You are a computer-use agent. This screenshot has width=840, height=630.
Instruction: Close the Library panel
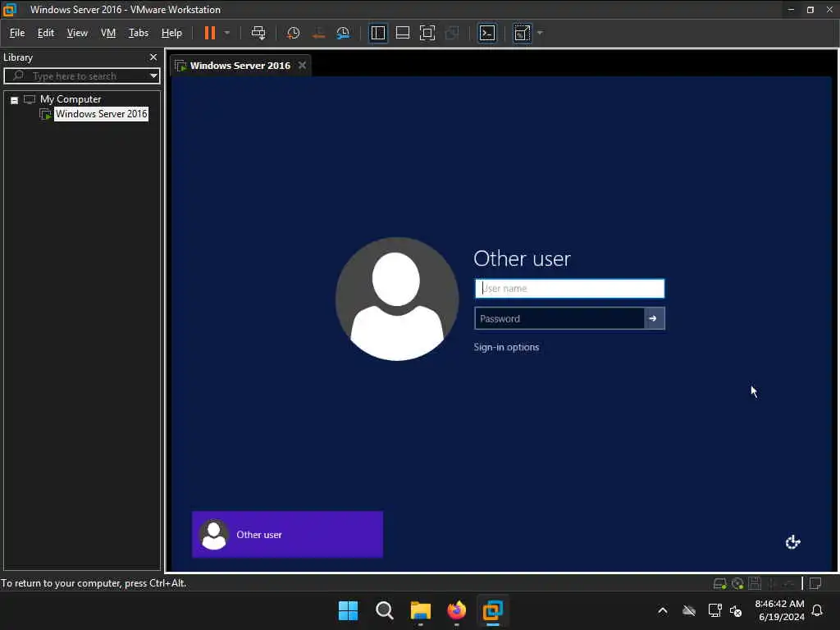pyautogui.click(x=153, y=57)
